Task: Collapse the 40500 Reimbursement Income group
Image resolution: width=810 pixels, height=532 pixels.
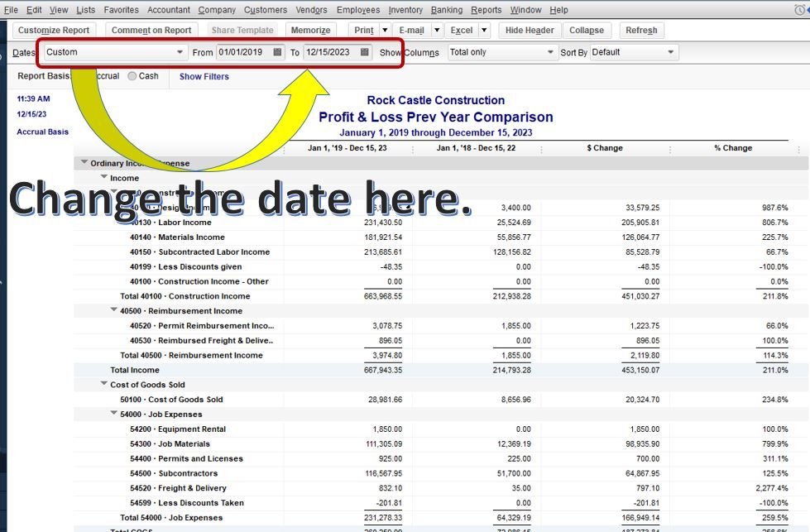Action: pyautogui.click(x=114, y=310)
